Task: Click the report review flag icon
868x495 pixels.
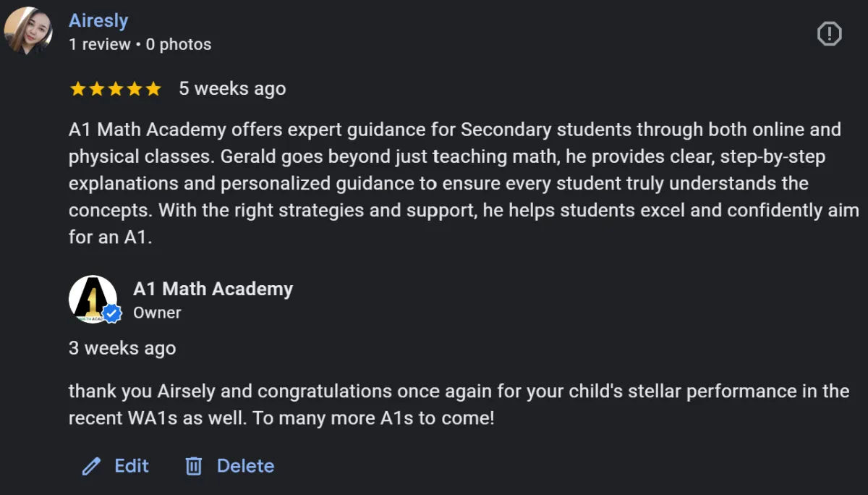Action: pyautogui.click(x=829, y=33)
